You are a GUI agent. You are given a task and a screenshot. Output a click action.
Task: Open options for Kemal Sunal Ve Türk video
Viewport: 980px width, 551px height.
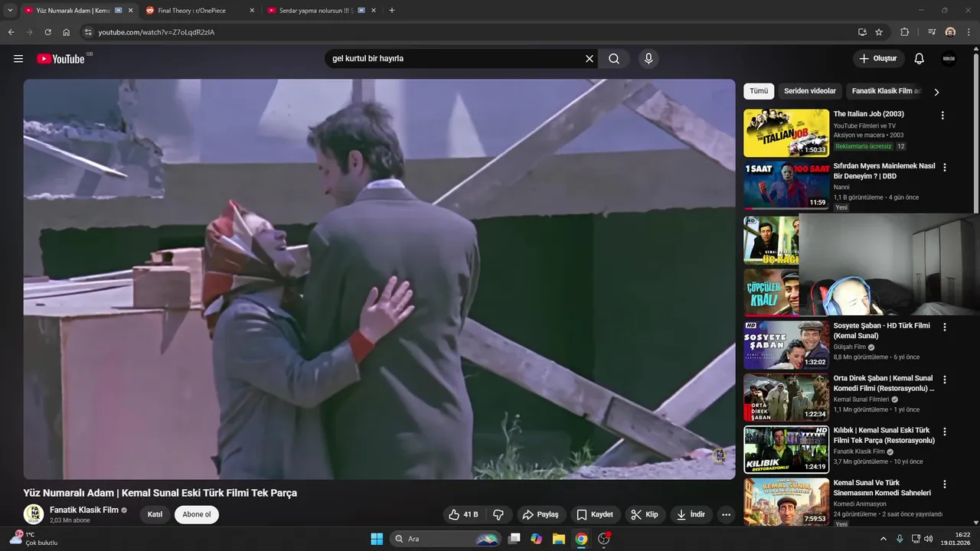coord(945,484)
